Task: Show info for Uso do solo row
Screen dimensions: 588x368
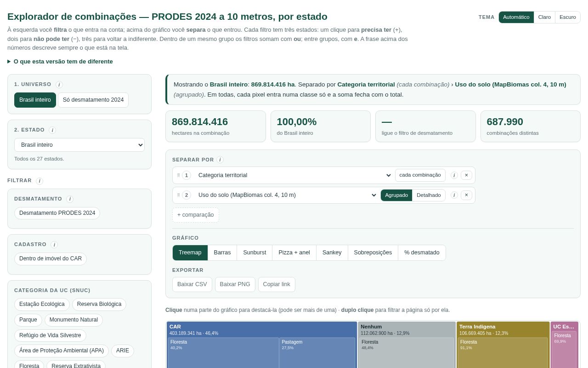Action: 454,195
